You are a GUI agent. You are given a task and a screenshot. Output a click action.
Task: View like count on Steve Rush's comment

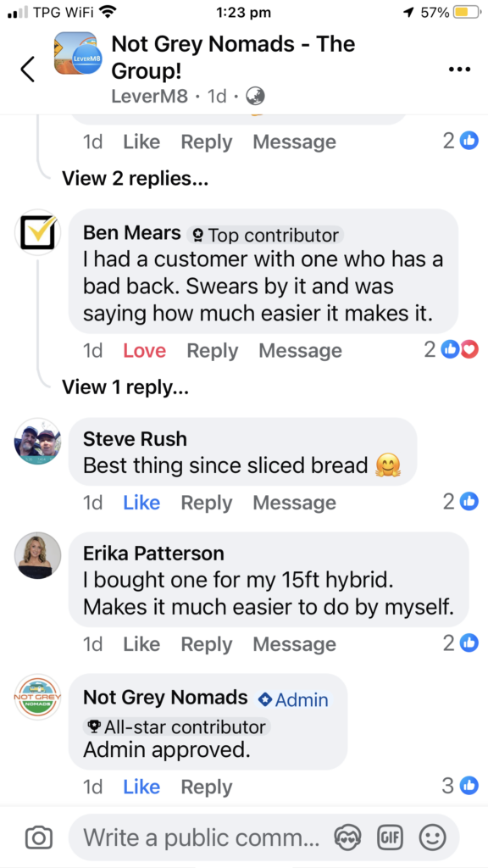point(460,502)
